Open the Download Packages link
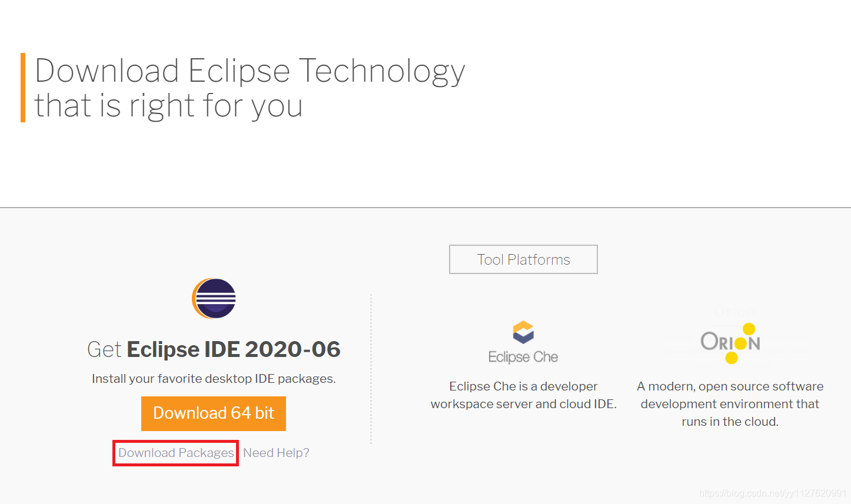Image resolution: width=851 pixels, height=504 pixels. coord(176,453)
